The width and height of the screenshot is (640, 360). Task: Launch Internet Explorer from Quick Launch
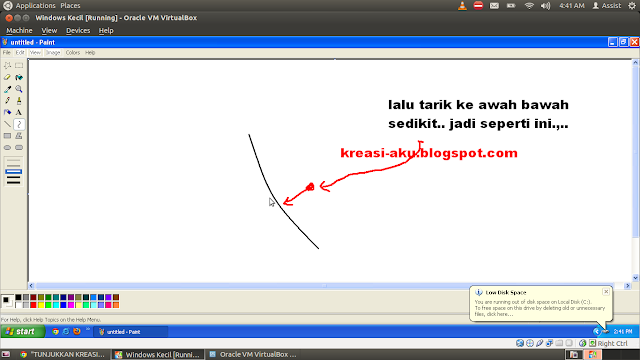tap(66, 331)
